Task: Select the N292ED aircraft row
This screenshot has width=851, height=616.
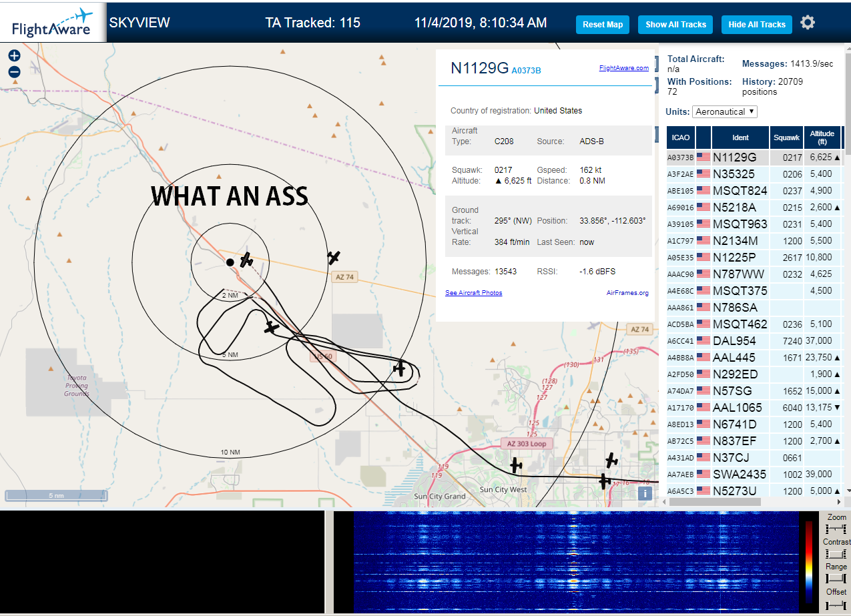Action: (x=754, y=374)
